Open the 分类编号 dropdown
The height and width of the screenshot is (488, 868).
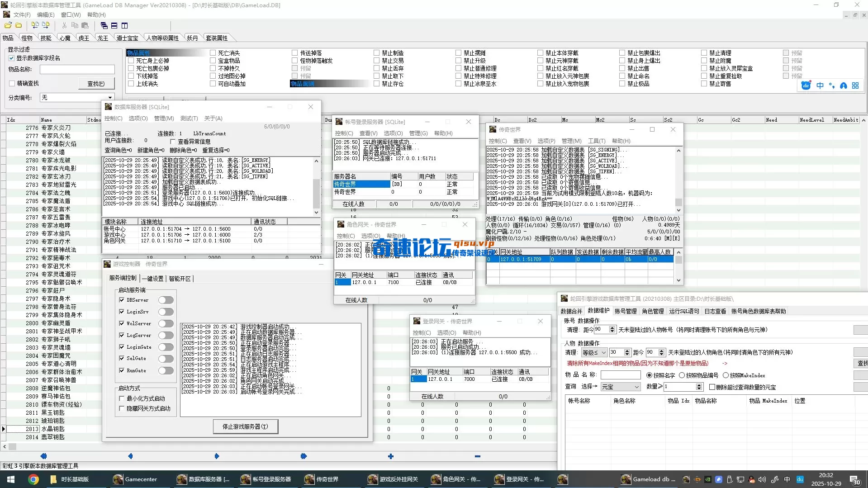click(x=110, y=97)
